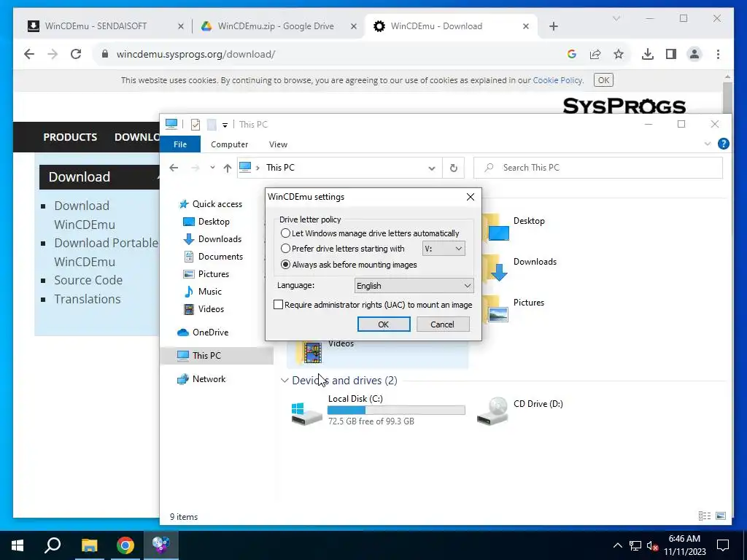Open Desktop in navigation pane

coord(206,222)
